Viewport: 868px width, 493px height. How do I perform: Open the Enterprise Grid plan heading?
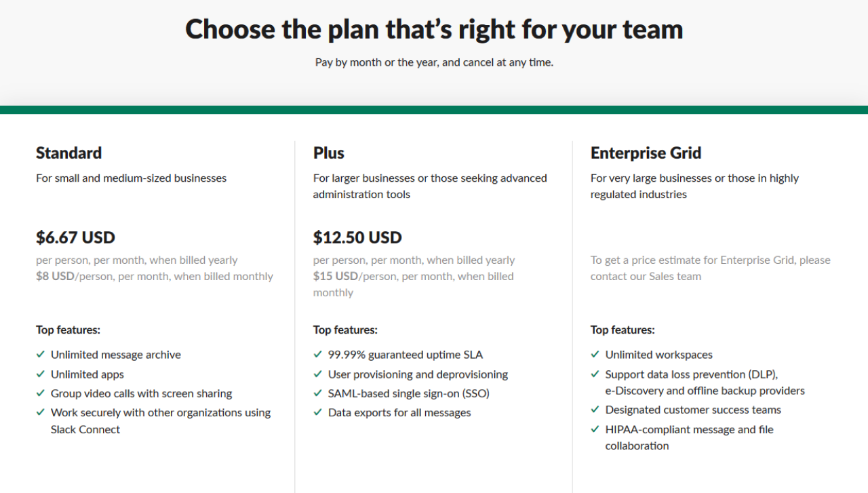[646, 153]
